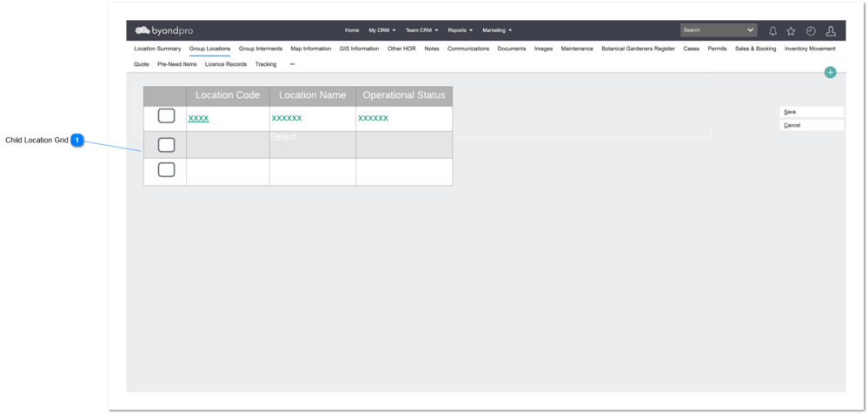868x414 pixels.
Task: Tick the checkbox in the XXXX row
Action: coord(166,116)
